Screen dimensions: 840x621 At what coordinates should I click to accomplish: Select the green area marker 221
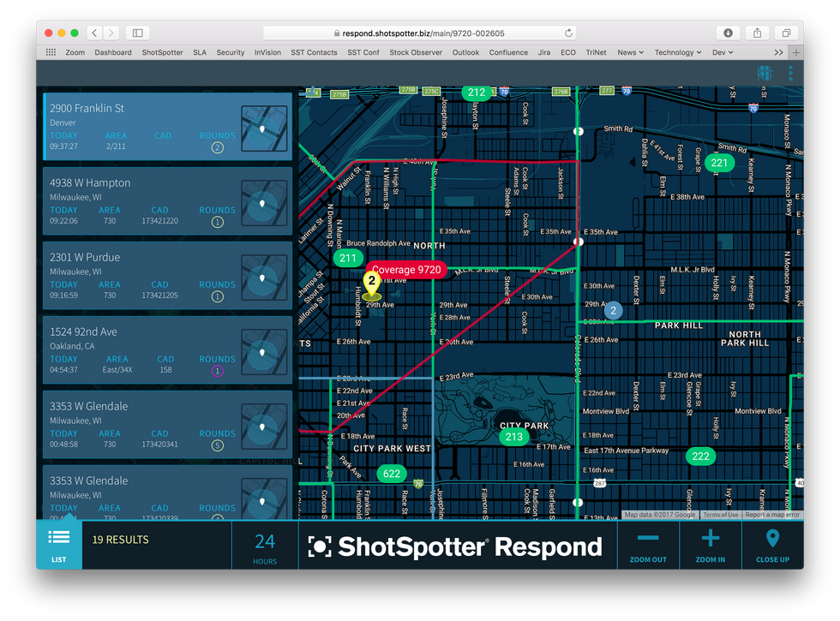point(719,163)
